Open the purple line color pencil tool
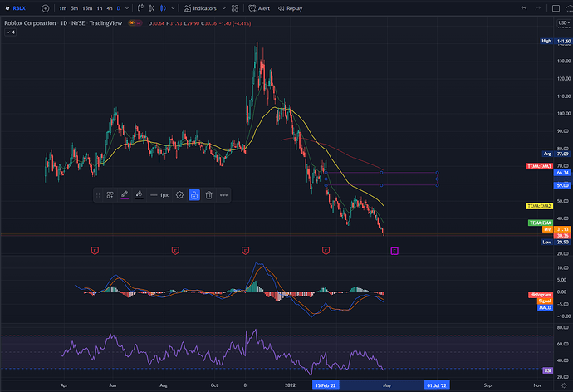The image size is (573, 392). tap(125, 194)
